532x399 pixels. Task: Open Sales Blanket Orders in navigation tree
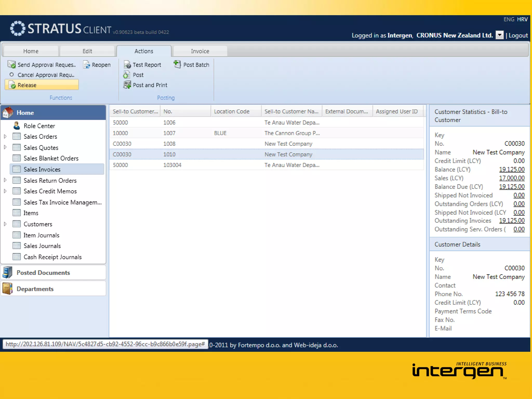51,158
